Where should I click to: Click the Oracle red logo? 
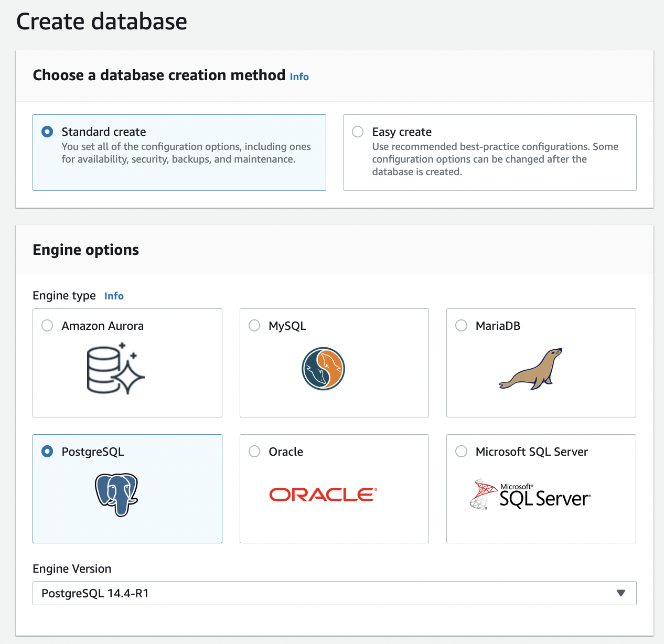(323, 495)
